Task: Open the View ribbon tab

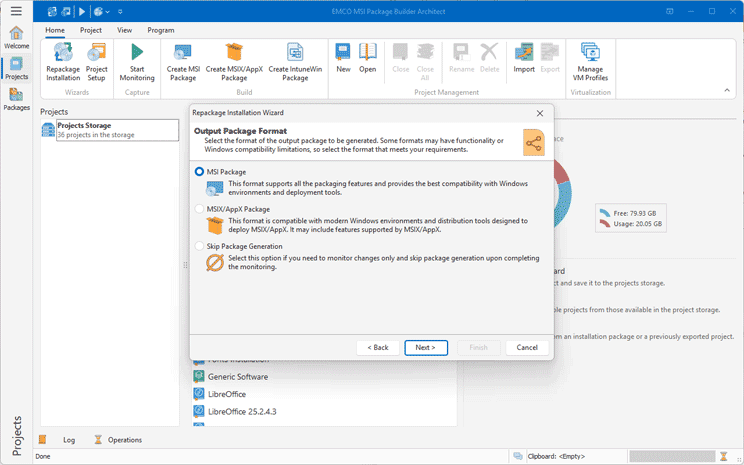Action: tap(124, 30)
